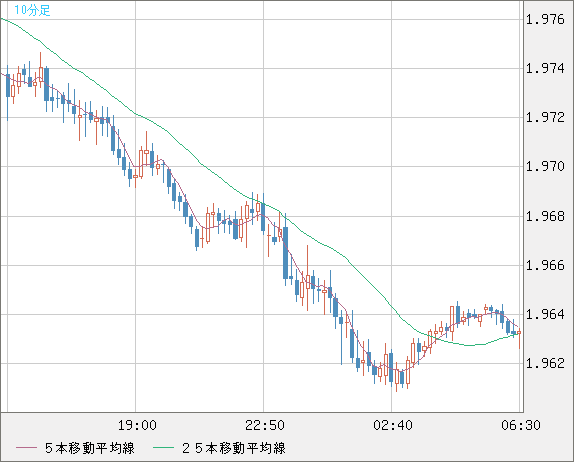This screenshot has height=462, width=574.
Task: Click the 10分足 timeframe label
Action: click(x=32, y=10)
